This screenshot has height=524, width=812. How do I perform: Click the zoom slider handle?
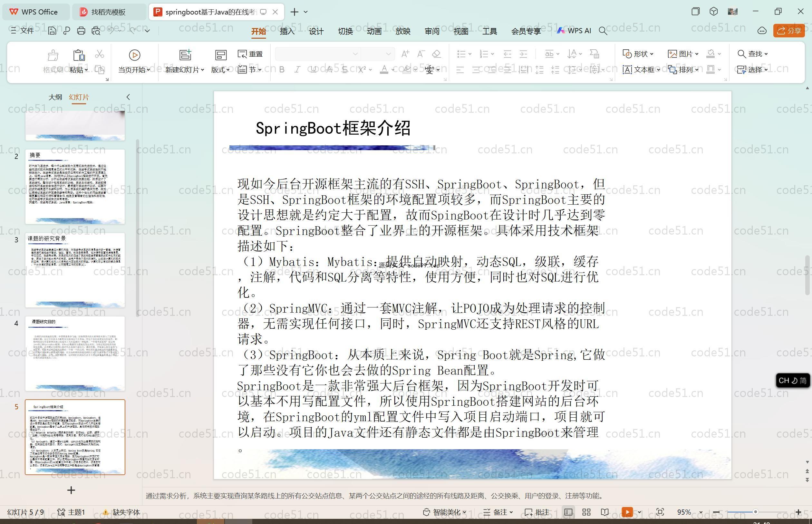pyautogui.click(x=756, y=512)
